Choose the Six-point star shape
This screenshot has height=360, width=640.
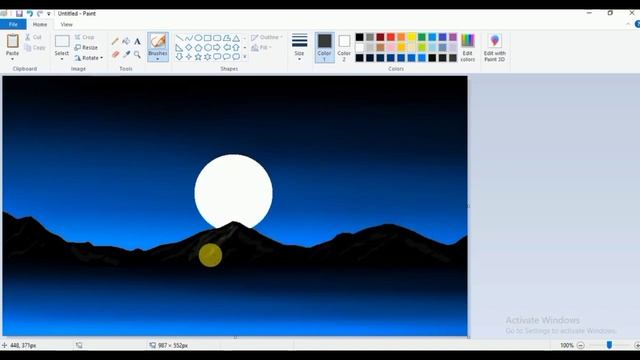207,57
